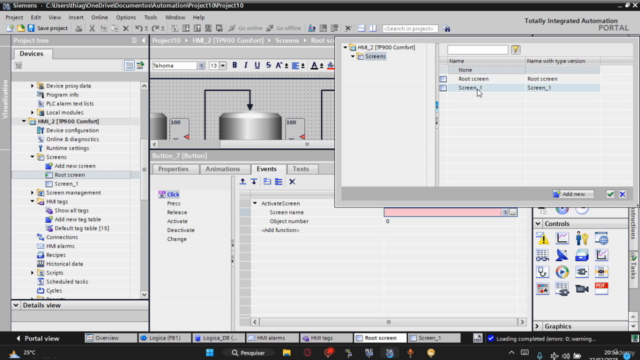Switch to Texts tab
640x360 pixels.
point(301,169)
